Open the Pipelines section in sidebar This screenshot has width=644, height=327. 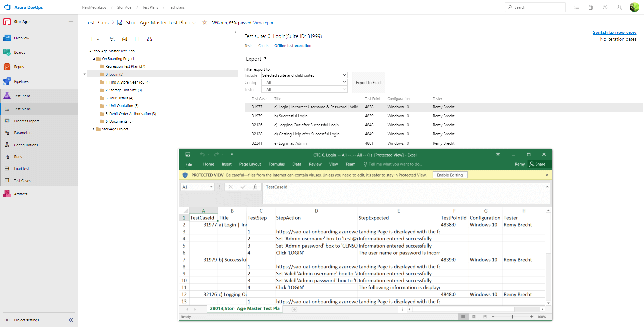point(21,81)
